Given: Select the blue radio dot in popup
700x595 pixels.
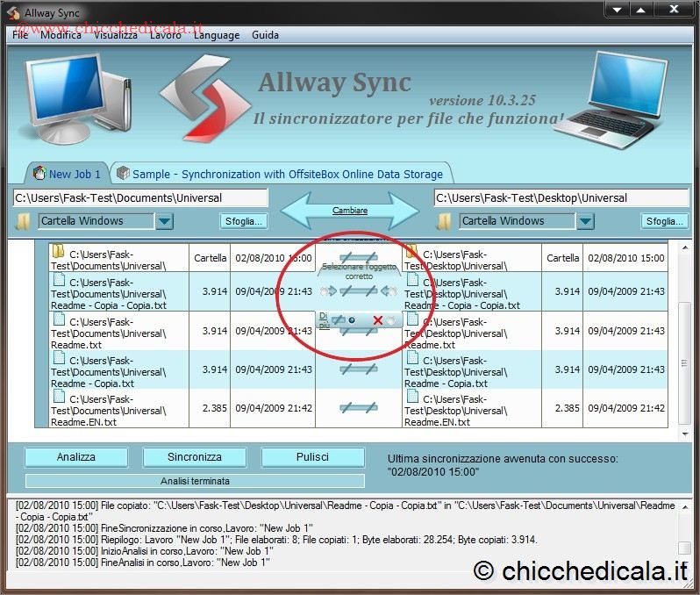Looking at the screenshot, I should pos(351,320).
